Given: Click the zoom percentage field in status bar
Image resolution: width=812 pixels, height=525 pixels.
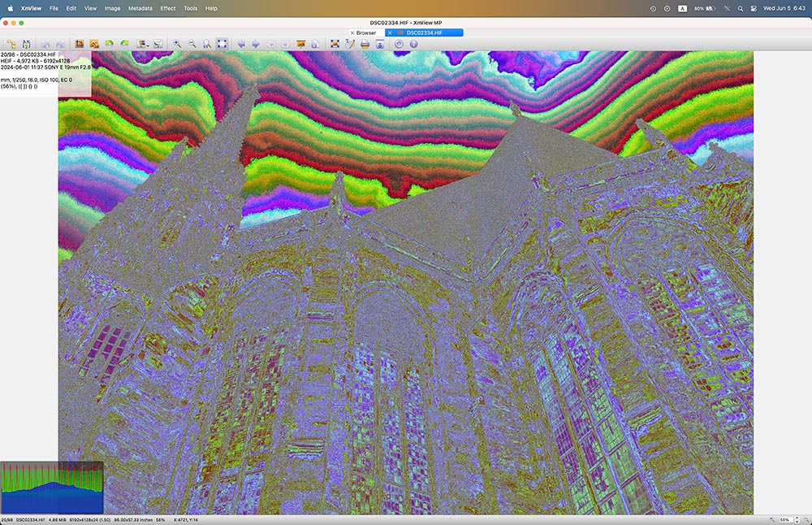Looking at the screenshot, I should point(785,519).
